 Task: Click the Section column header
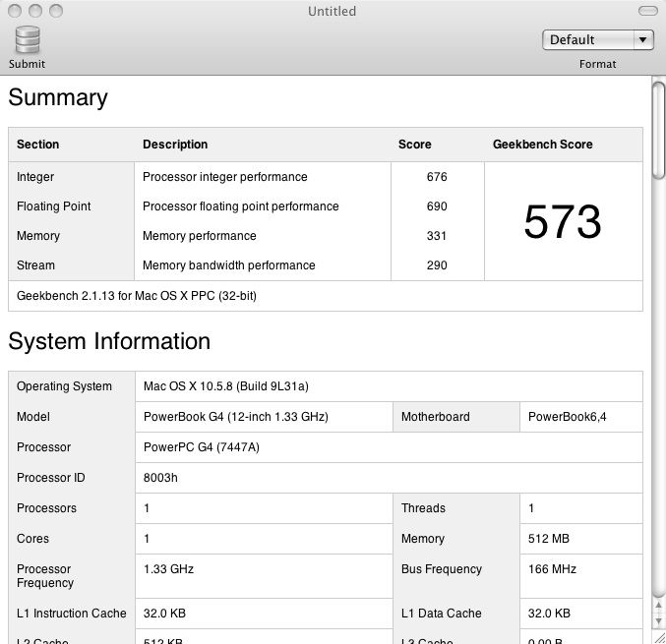coord(37,145)
